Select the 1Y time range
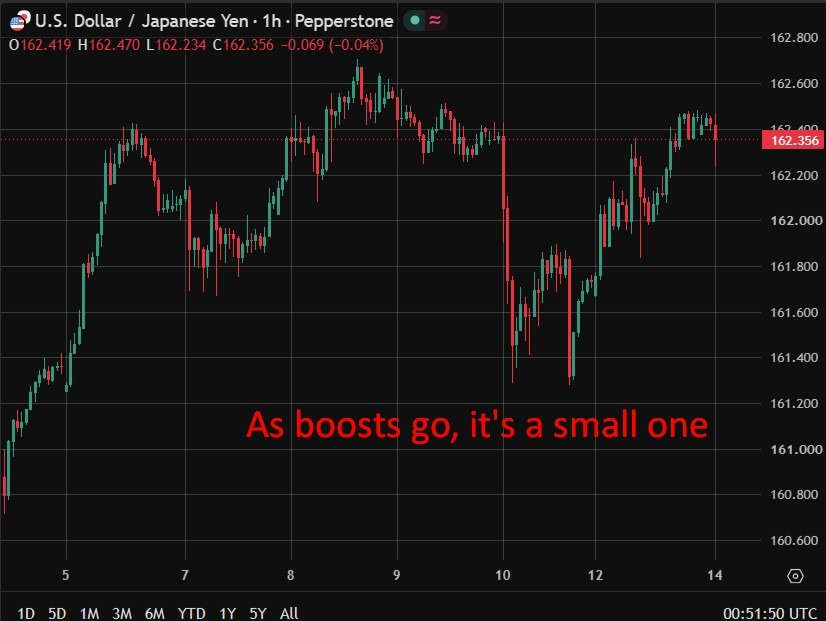Viewport: 826px width, 621px height. [228, 614]
